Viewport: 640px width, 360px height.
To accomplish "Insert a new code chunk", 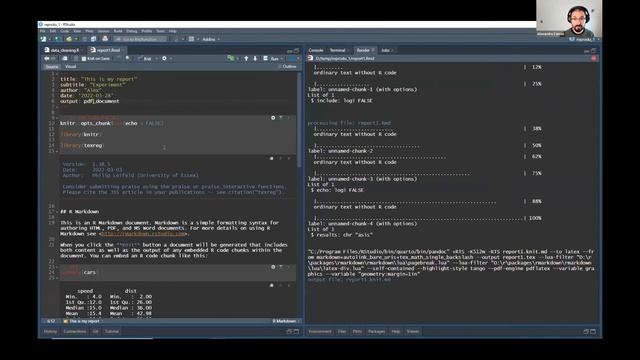I will pyautogui.click(x=231, y=59).
